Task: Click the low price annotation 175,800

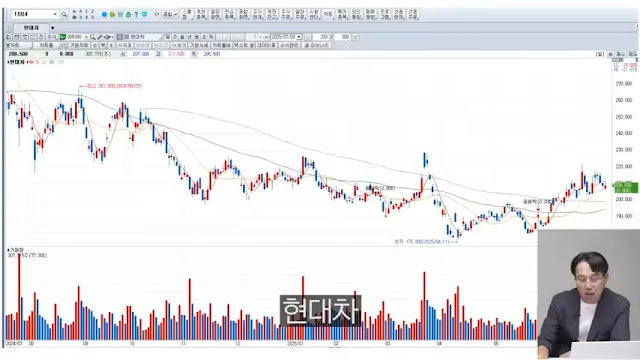Action: pos(426,242)
